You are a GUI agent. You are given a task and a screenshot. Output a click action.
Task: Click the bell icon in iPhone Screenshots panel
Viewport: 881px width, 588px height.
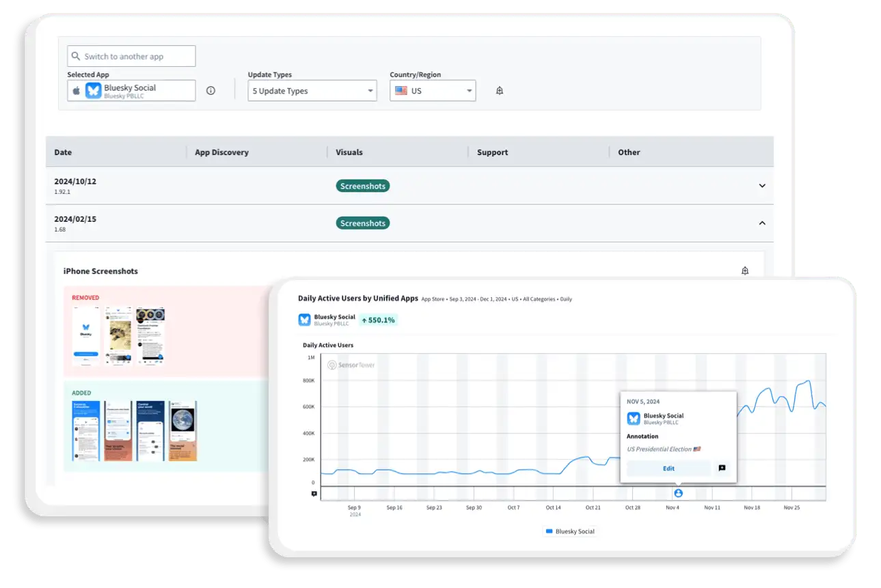pyautogui.click(x=745, y=270)
